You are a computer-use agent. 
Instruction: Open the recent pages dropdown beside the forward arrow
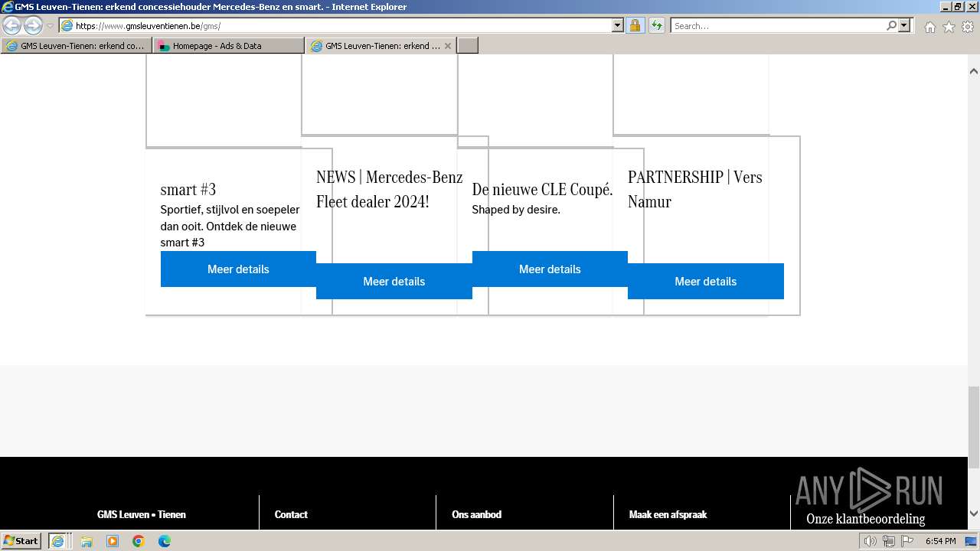pyautogui.click(x=50, y=26)
